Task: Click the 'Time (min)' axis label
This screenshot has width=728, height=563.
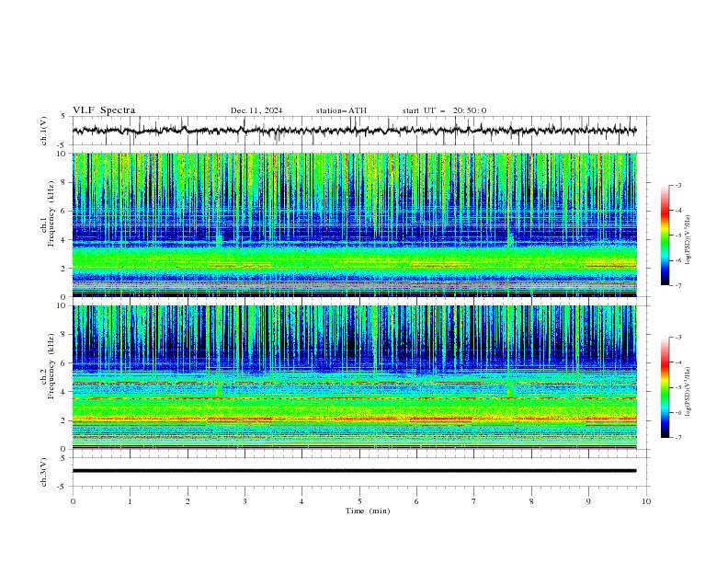Action: (368, 511)
